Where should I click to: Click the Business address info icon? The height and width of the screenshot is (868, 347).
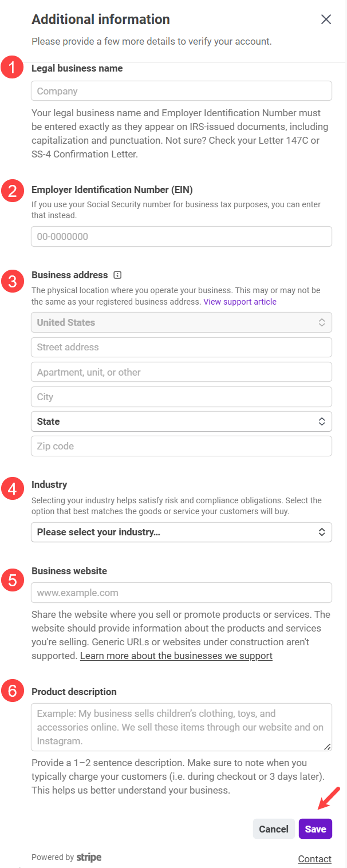click(x=118, y=275)
